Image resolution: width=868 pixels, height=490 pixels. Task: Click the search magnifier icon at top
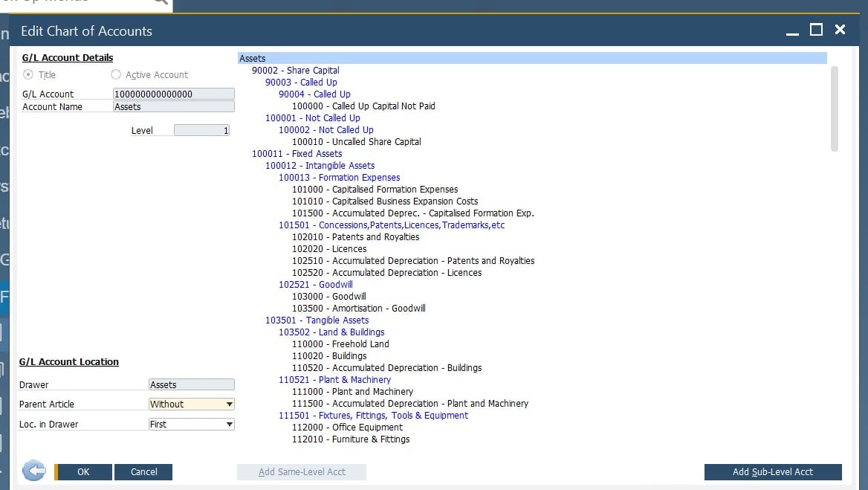160,2
